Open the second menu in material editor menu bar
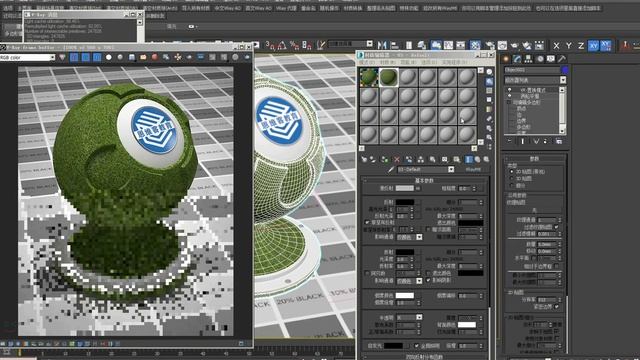This screenshot has width=640, height=360. 387,62
